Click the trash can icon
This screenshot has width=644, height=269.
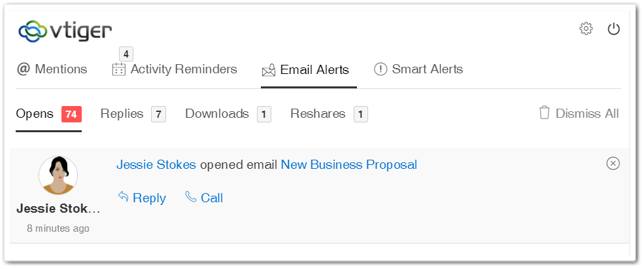pos(544,113)
